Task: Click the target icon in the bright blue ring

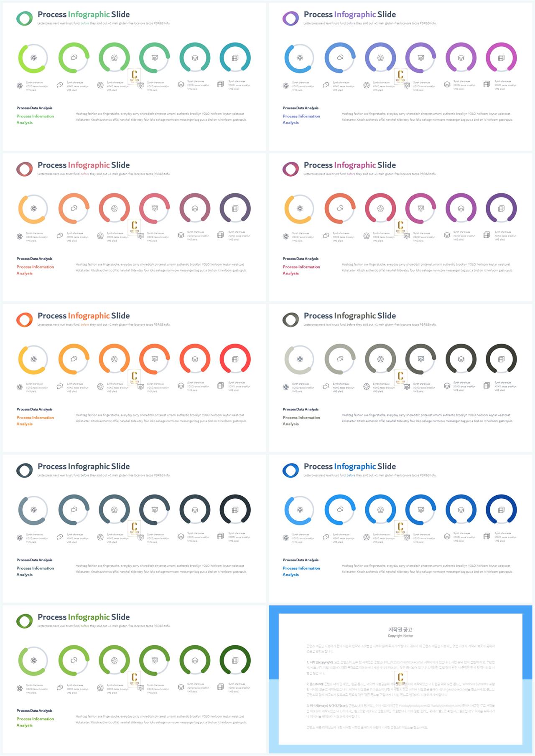Action: pyautogui.click(x=380, y=510)
